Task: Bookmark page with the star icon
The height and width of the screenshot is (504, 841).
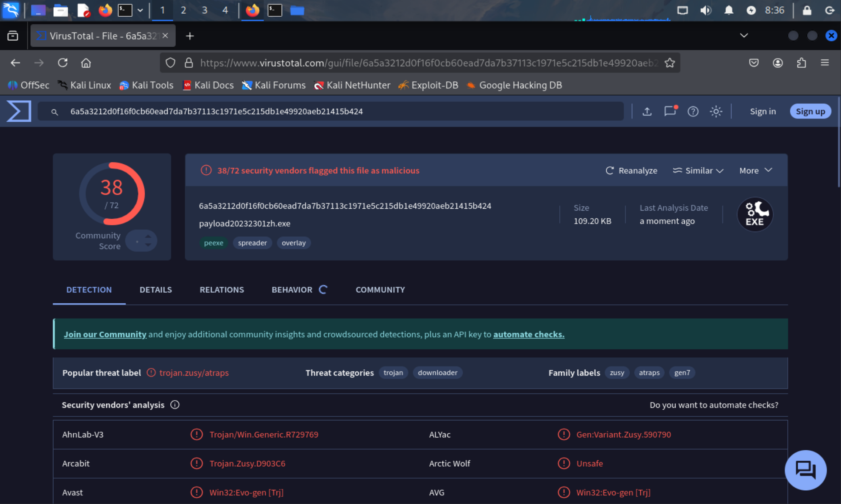Action: coord(670,63)
